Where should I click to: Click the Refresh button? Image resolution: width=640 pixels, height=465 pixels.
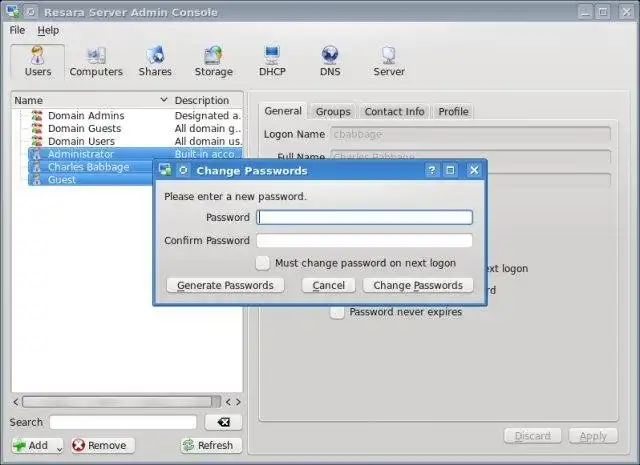point(211,445)
